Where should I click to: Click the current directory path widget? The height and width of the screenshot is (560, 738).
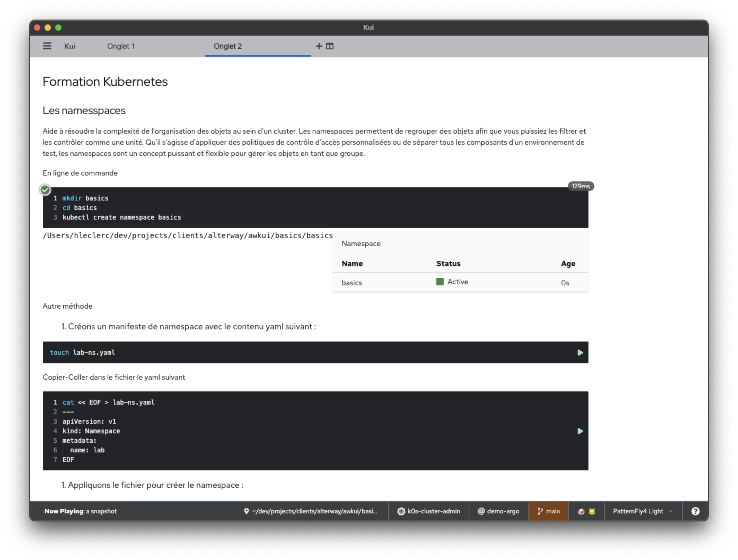(x=311, y=511)
